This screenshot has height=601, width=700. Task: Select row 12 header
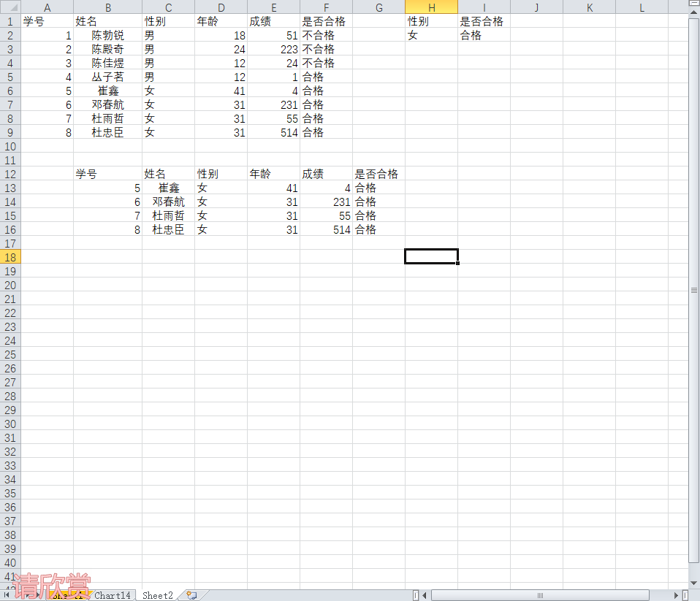click(10, 174)
